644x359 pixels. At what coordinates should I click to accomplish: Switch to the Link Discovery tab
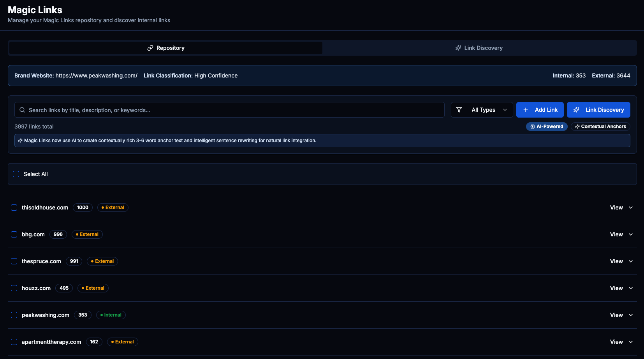click(479, 48)
